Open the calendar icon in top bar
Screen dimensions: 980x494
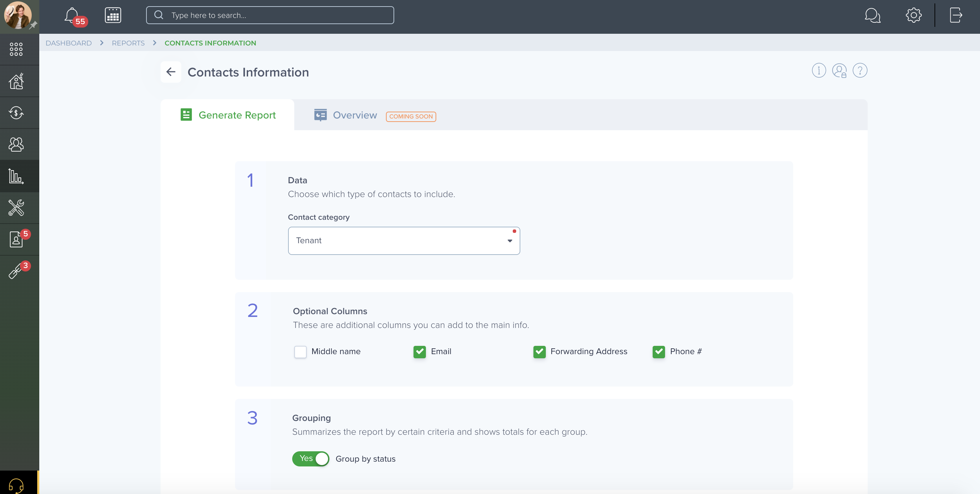pyautogui.click(x=113, y=16)
